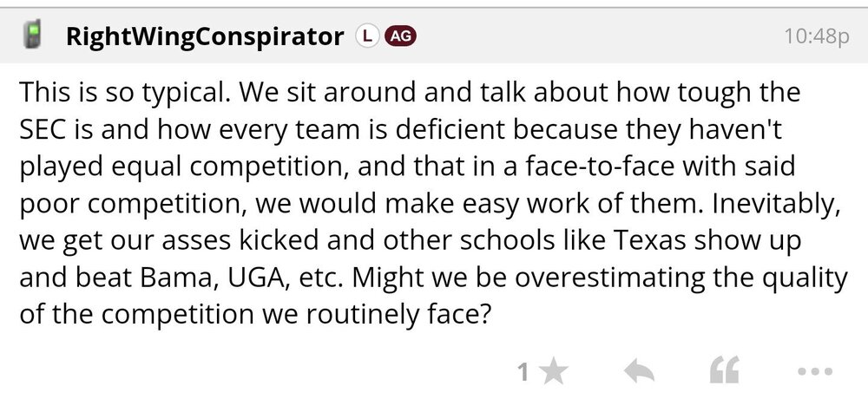Click the maroon AG badge
The height and width of the screenshot is (412, 868).
[399, 36]
